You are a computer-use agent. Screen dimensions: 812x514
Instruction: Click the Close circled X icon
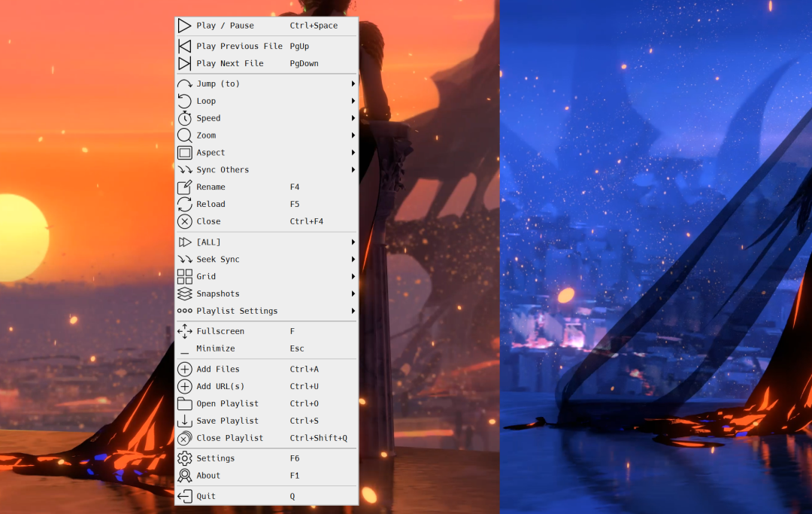click(x=184, y=221)
